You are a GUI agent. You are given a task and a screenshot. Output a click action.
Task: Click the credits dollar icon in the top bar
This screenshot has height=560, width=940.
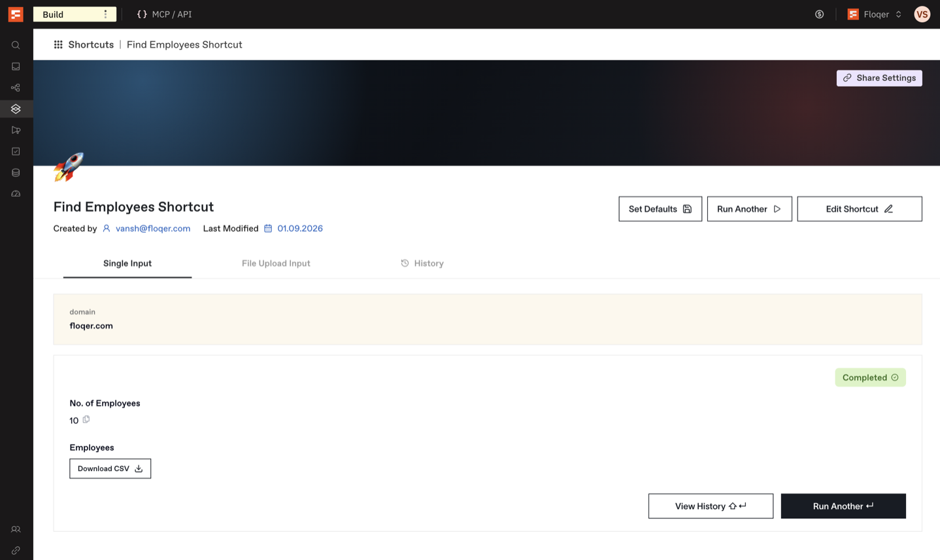(x=819, y=14)
